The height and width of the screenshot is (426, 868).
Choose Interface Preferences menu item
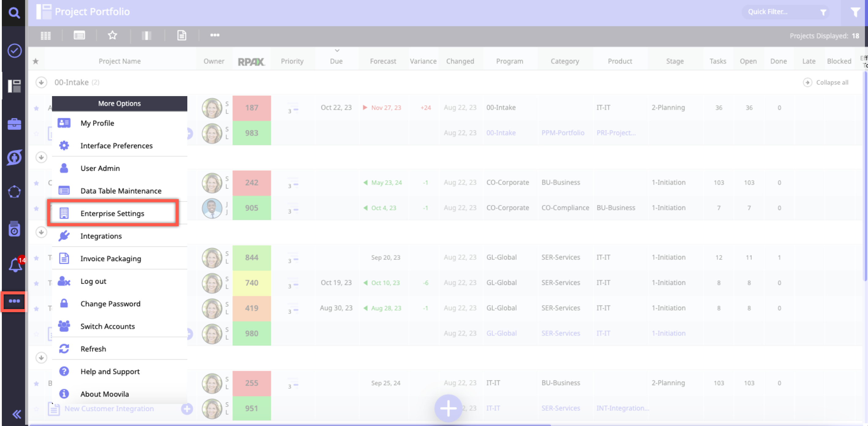point(116,146)
